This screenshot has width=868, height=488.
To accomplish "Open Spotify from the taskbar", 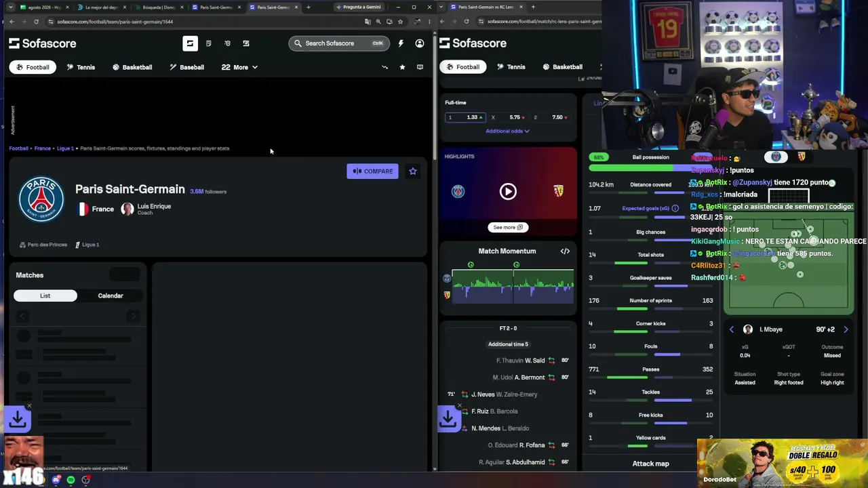I will coord(71,480).
